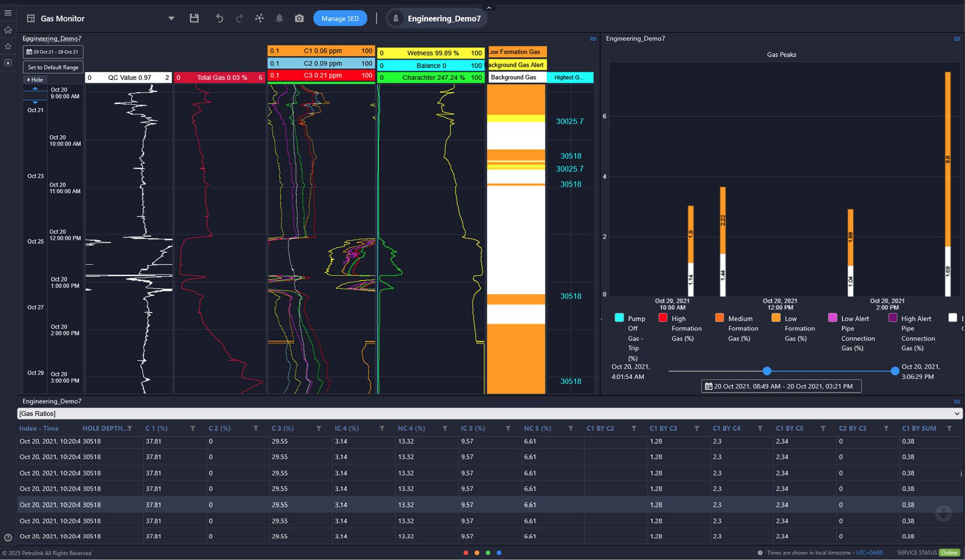This screenshot has width=965, height=560.
Task: Click the Manage SED button
Action: [x=340, y=18]
